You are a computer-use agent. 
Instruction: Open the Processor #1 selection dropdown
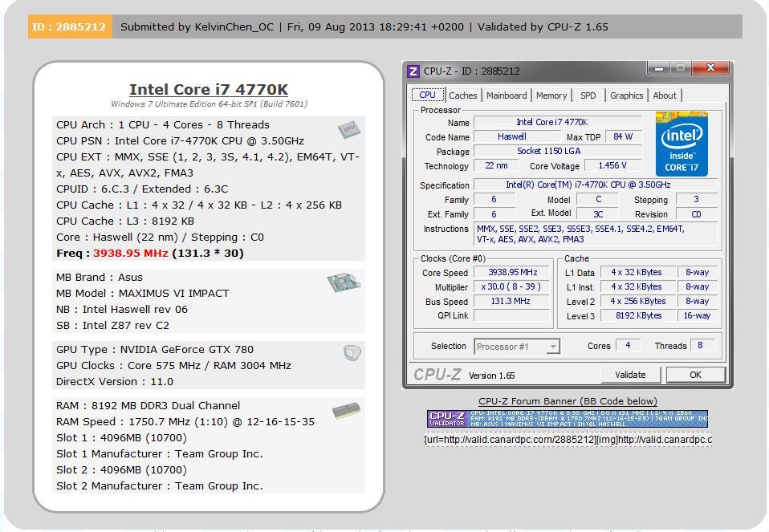(517, 347)
